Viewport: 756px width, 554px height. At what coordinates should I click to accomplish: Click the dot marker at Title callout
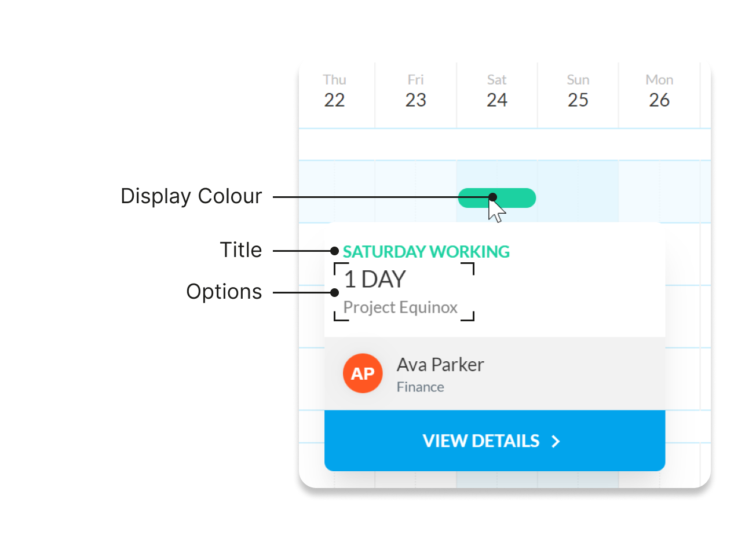click(334, 251)
